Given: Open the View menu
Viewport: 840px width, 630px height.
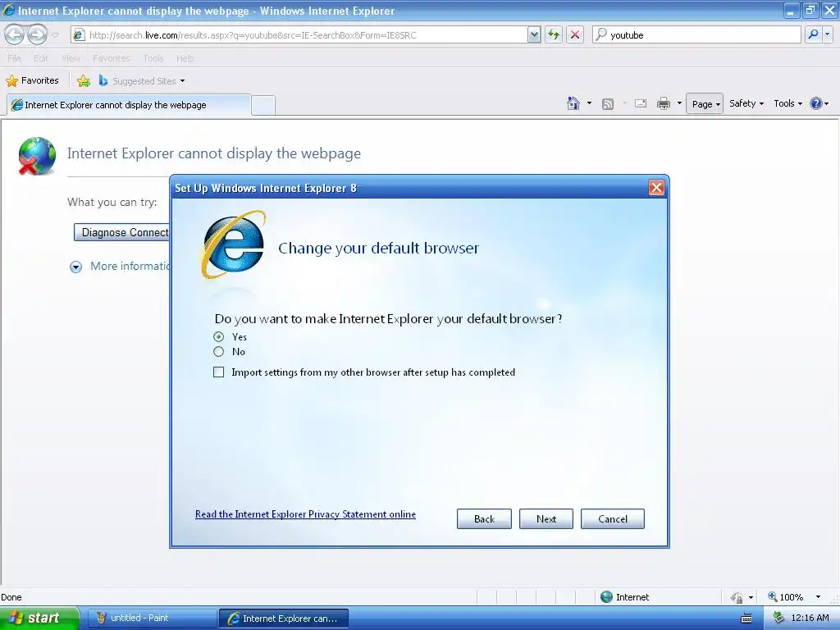Looking at the screenshot, I should (x=71, y=58).
